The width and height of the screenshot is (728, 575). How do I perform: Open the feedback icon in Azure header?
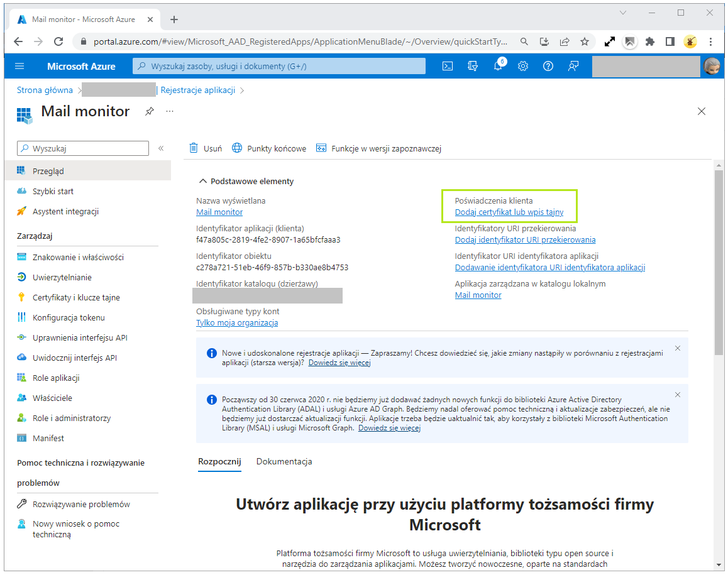point(573,67)
